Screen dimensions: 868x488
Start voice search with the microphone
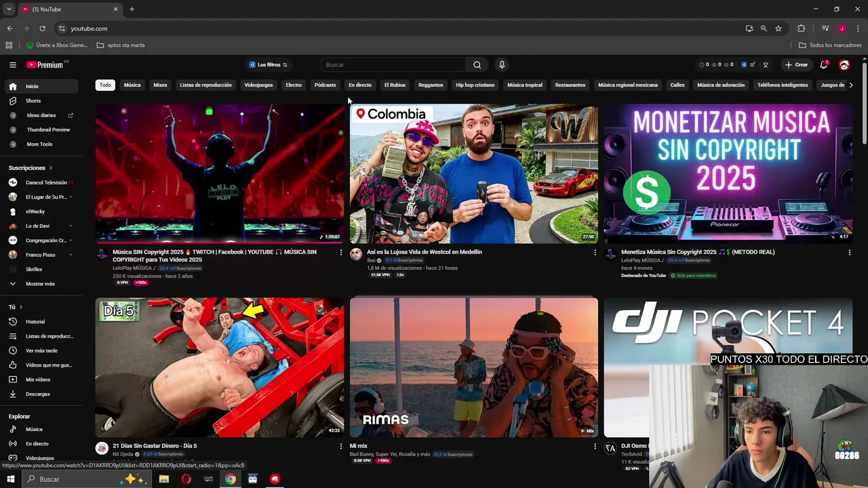click(x=502, y=65)
